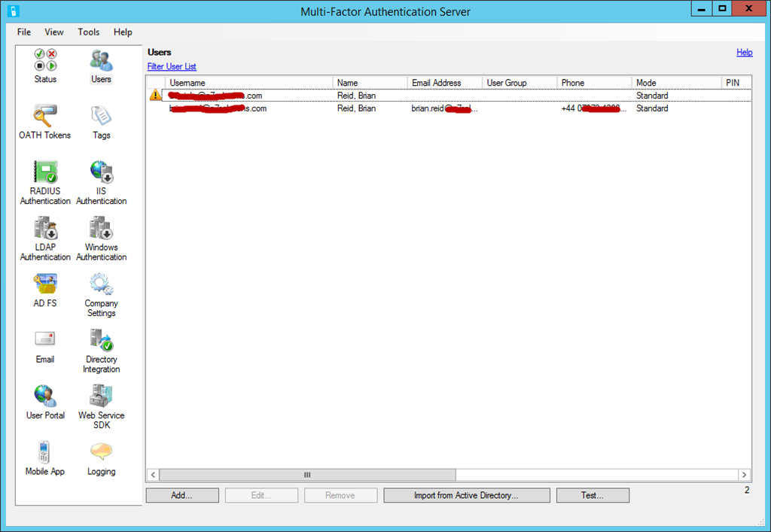Sort by the Username column header
This screenshot has width=771, height=532.
pos(249,83)
